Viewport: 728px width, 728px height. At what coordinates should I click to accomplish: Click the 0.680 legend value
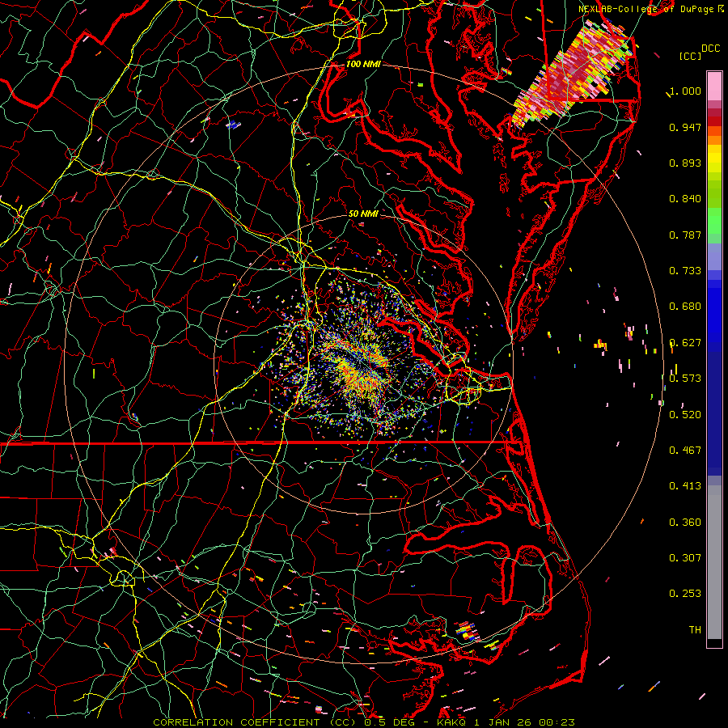pos(685,307)
